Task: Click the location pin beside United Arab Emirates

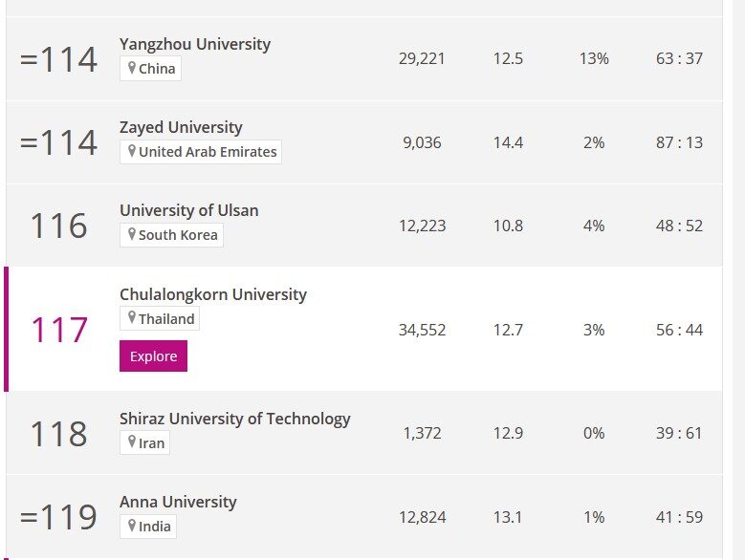Action: [x=132, y=151]
